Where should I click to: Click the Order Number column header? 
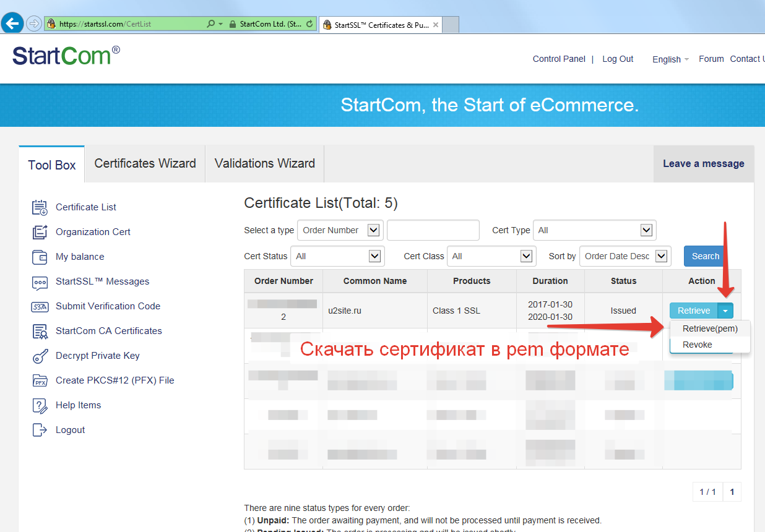point(283,281)
